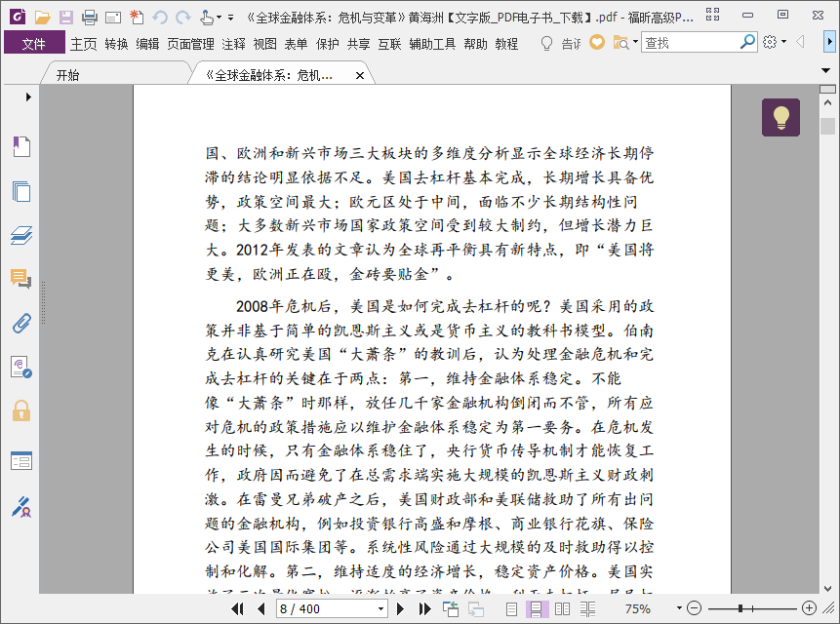Click the purple lightbulb tips button

click(780, 117)
